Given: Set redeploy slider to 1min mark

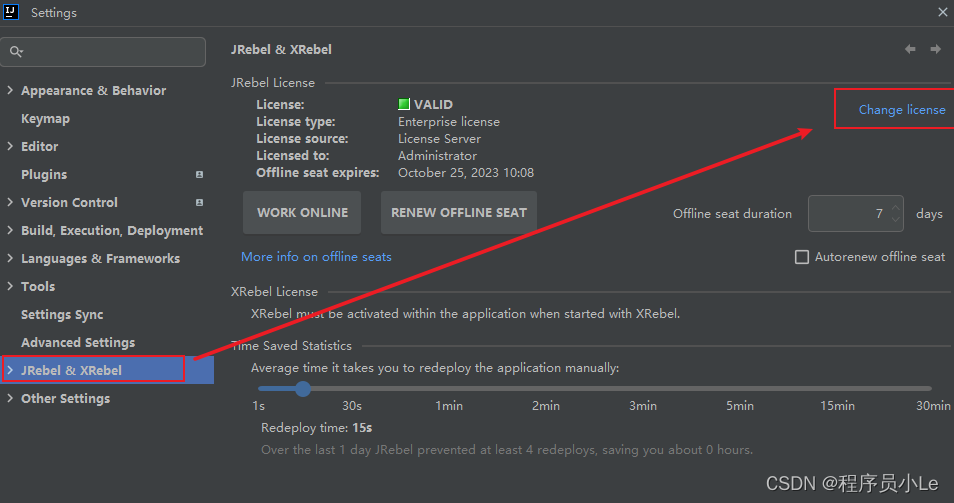Looking at the screenshot, I should [x=448, y=389].
